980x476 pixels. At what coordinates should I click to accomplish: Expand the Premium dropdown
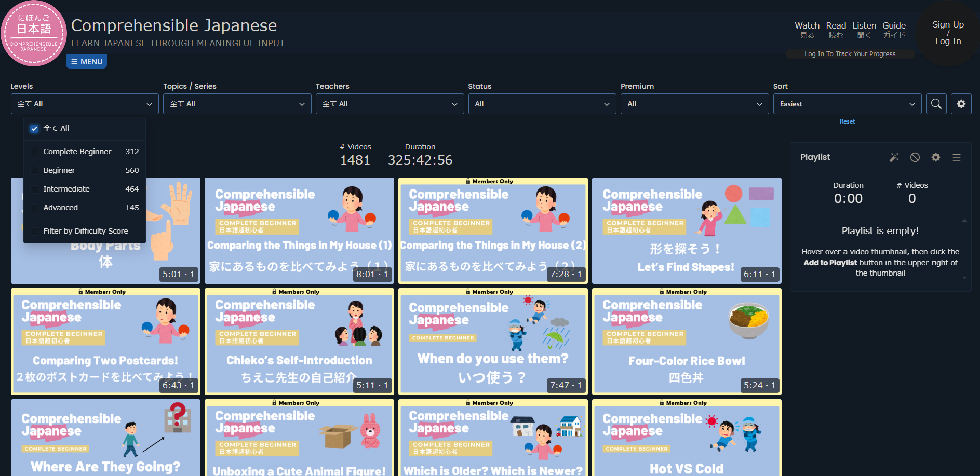click(695, 104)
